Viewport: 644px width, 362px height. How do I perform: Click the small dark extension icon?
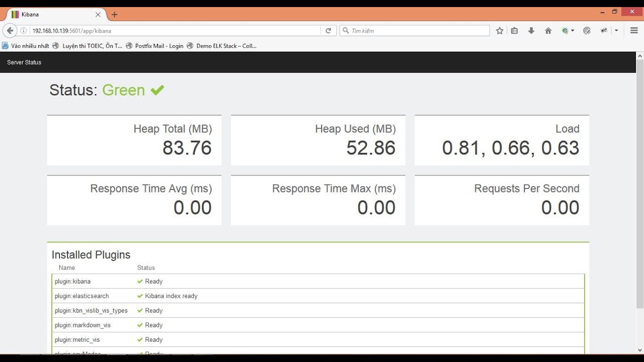(x=604, y=31)
